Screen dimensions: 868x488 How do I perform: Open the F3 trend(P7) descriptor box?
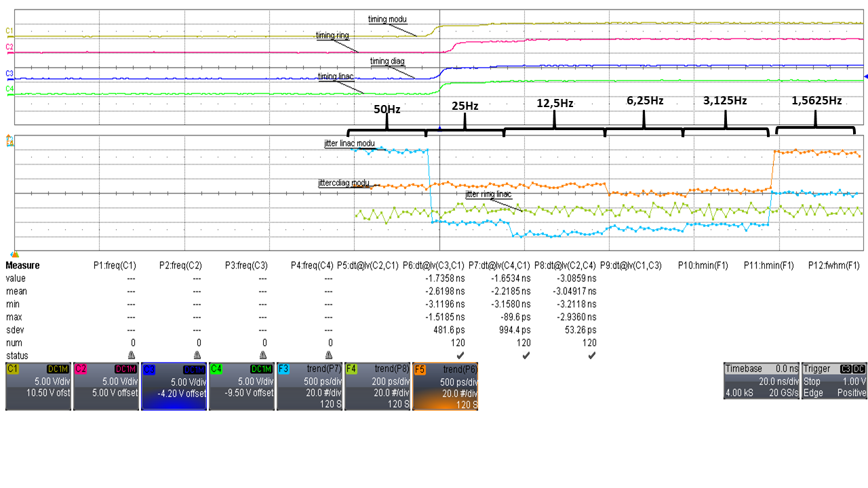[x=309, y=386]
